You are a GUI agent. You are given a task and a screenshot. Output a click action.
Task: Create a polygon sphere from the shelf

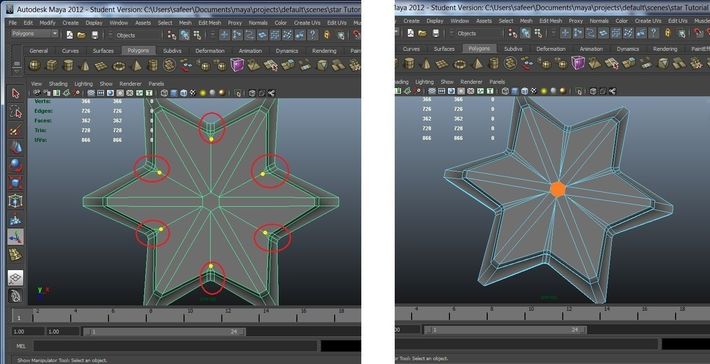[35, 66]
